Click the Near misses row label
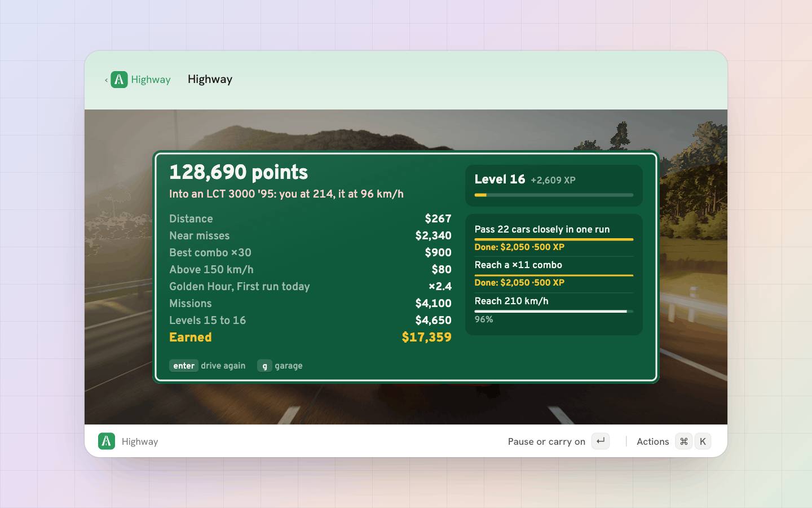This screenshot has width=812, height=508. tap(200, 236)
